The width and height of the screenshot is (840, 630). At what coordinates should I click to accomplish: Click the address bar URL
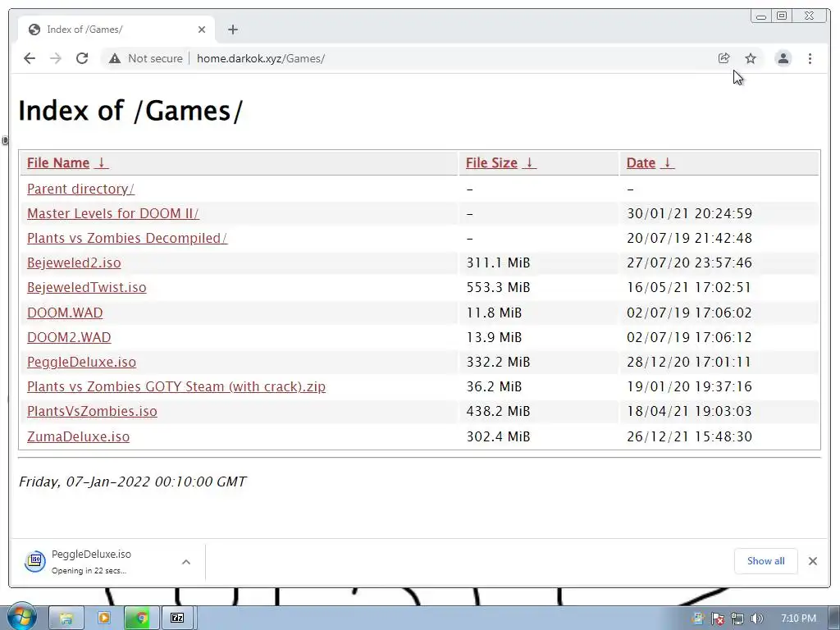[261, 58]
